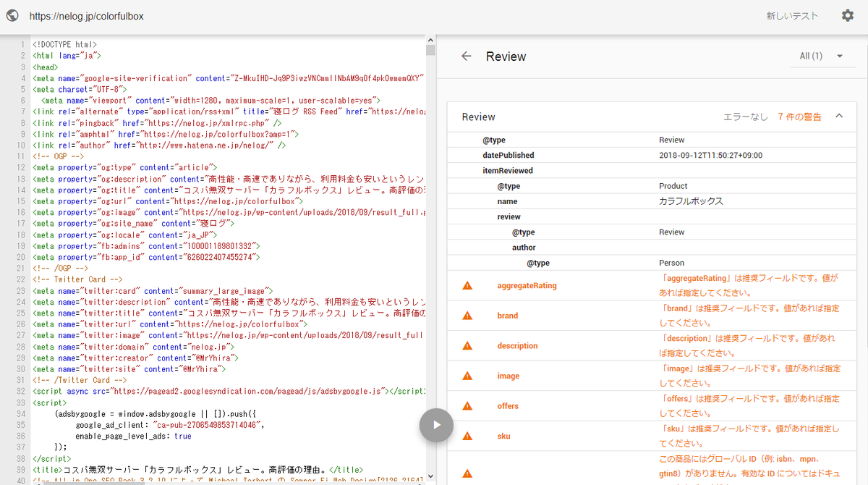Click the amphtml link line
The width and height of the screenshot is (868, 485).
[x=166, y=134]
